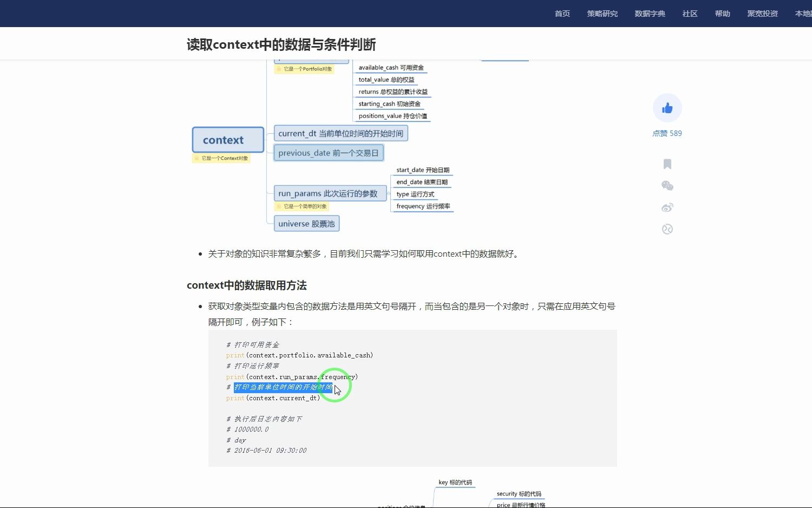Open 帮助 navigation item
This screenshot has width=812, height=508.
(x=723, y=14)
